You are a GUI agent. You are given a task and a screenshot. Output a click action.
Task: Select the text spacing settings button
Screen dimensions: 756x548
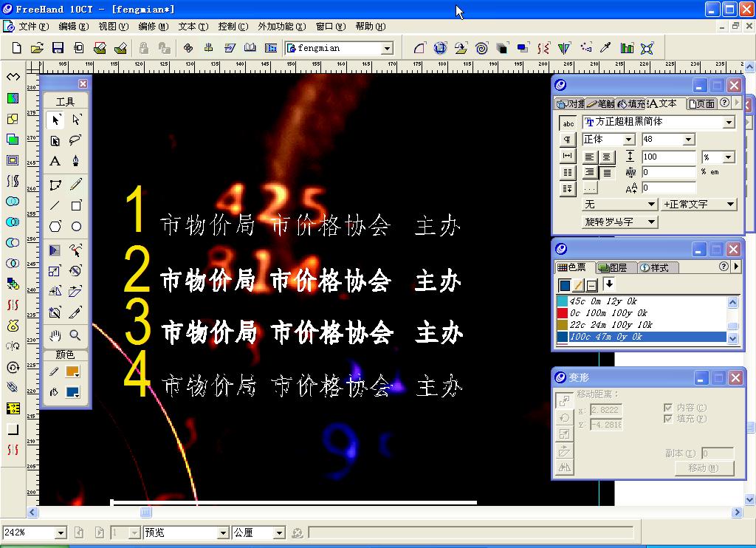tap(568, 156)
